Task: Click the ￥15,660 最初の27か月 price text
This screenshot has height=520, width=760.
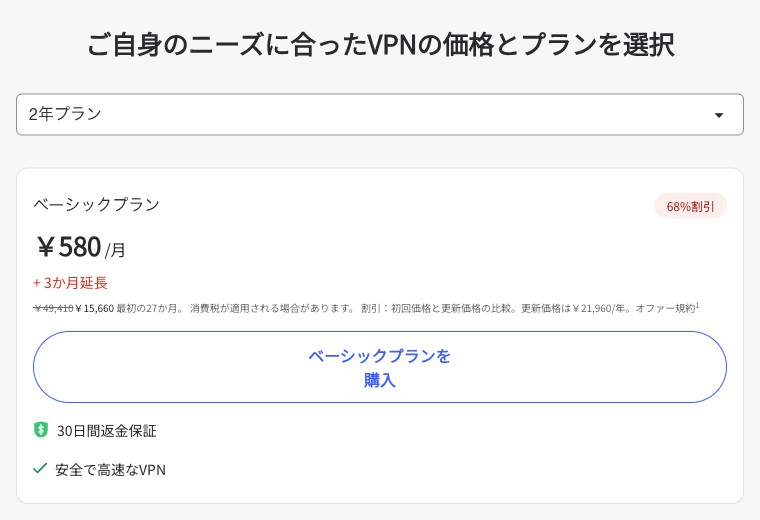Action: [x=129, y=308]
